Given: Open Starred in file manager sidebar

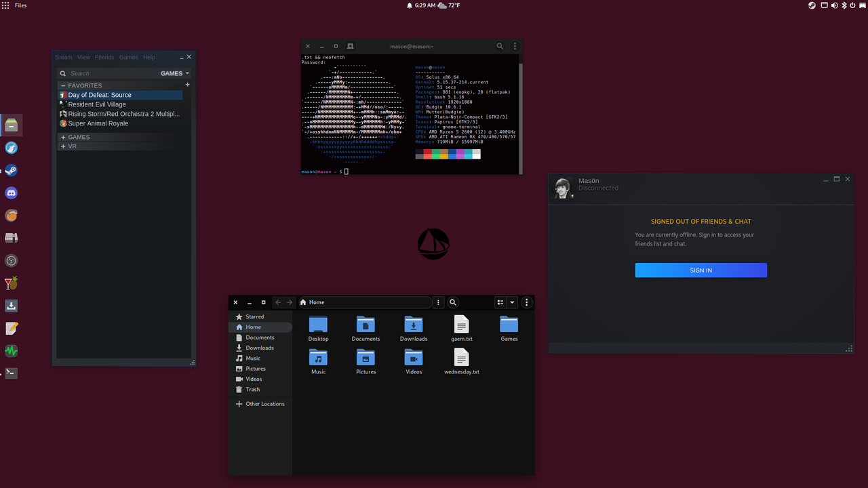Looking at the screenshot, I should (x=260, y=317).
